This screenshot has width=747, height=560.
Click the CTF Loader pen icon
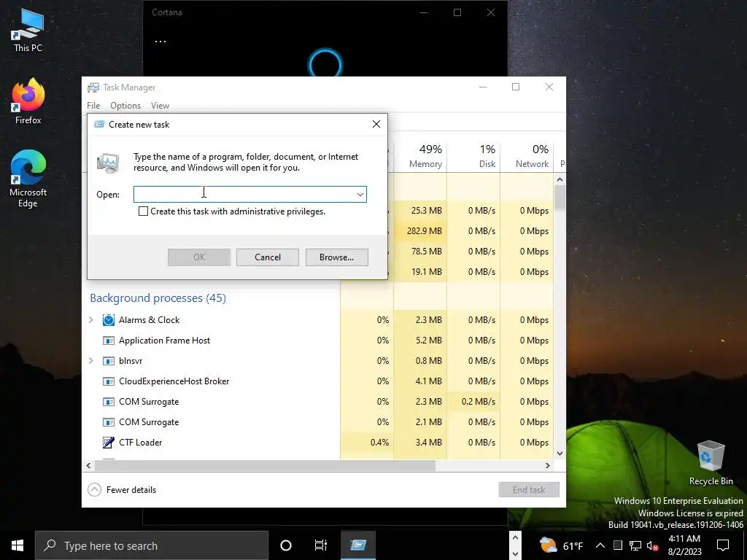(x=109, y=443)
